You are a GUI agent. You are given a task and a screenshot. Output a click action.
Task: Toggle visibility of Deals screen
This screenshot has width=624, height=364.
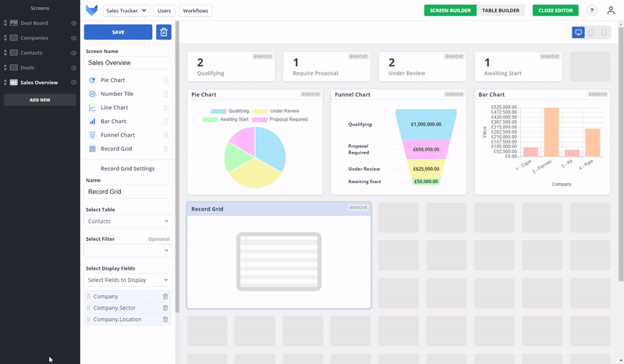coord(73,68)
